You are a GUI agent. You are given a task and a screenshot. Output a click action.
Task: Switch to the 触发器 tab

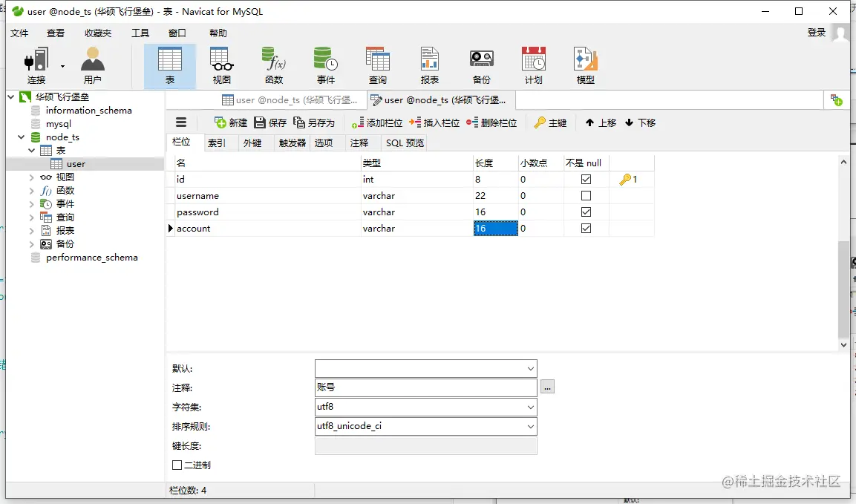pos(292,143)
